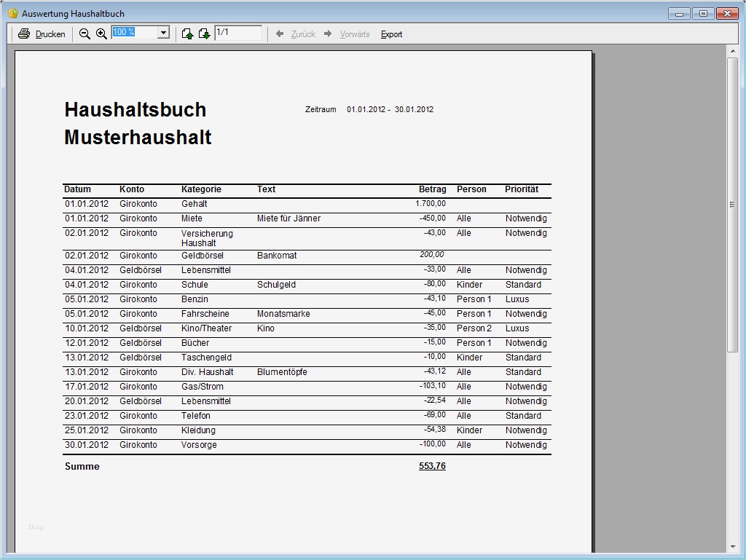Click the Priorität column header

pos(522,189)
